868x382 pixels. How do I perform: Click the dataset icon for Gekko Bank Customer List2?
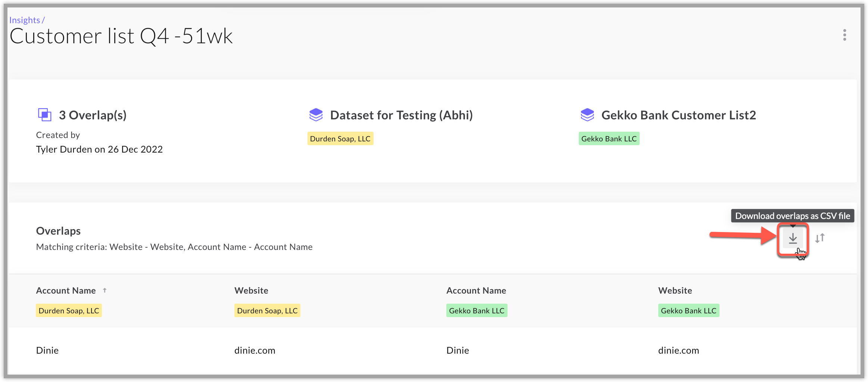[x=588, y=115]
